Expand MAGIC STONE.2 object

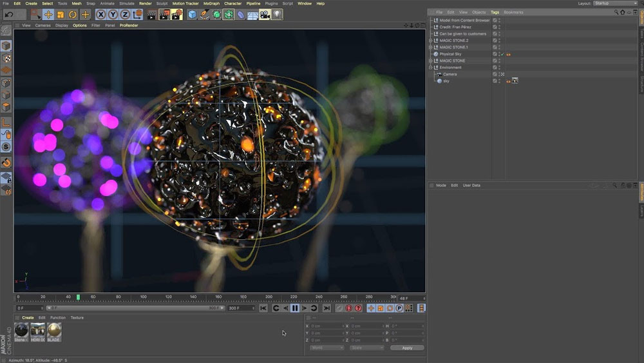[x=430, y=41]
